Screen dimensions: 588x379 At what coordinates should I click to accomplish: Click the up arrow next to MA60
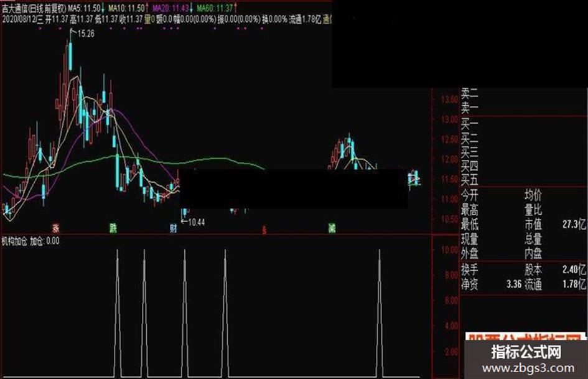235,8
